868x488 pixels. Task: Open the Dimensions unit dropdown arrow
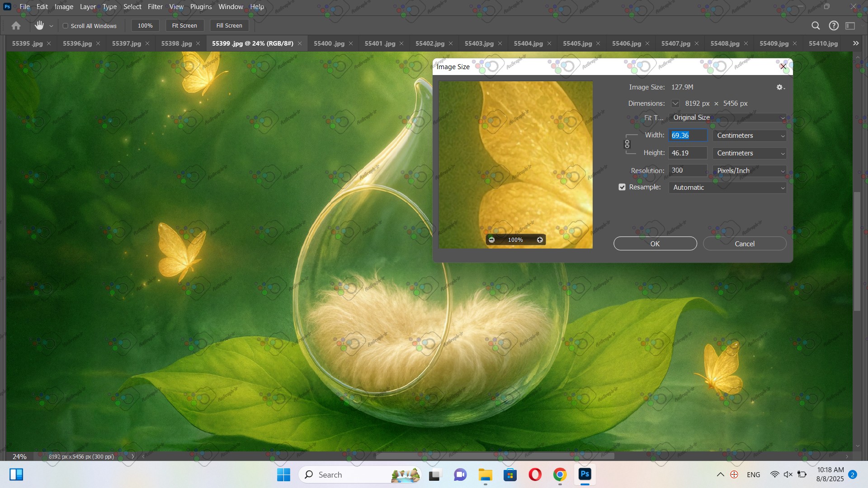point(675,103)
